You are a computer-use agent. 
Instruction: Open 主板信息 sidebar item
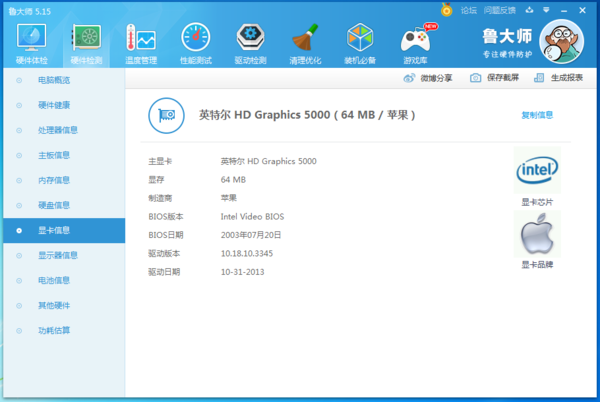[x=64, y=155]
